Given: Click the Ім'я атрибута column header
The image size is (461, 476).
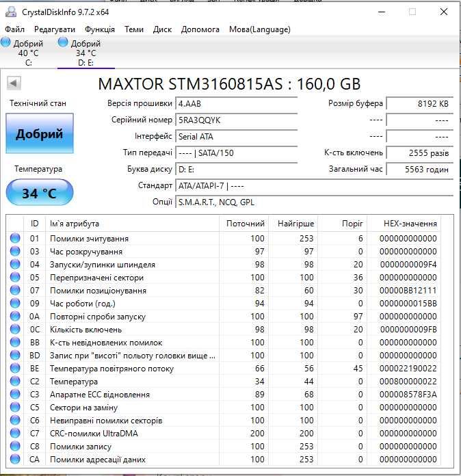Looking at the screenshot, I should [x=133, y=224].
